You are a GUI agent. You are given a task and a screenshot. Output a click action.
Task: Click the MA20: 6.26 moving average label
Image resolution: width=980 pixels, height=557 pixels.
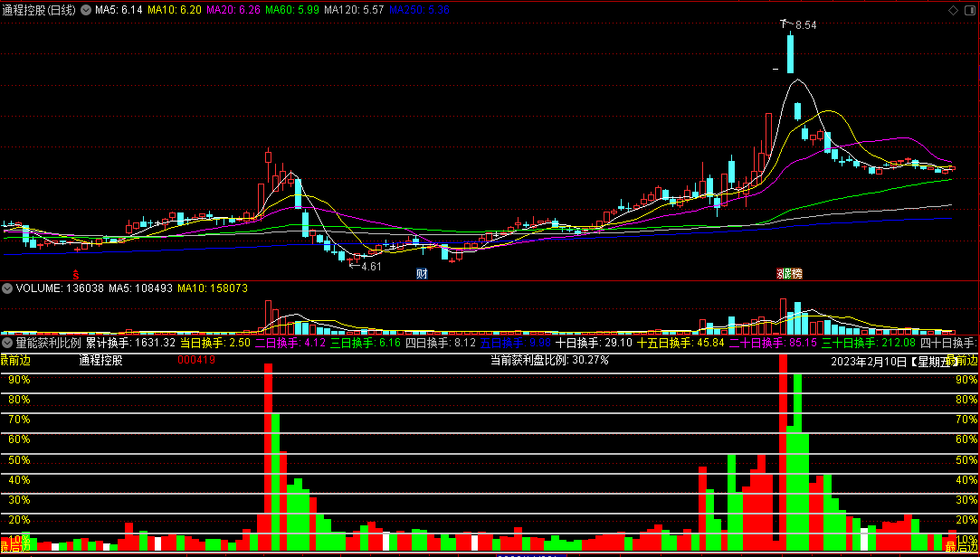[x=233, y=10]
